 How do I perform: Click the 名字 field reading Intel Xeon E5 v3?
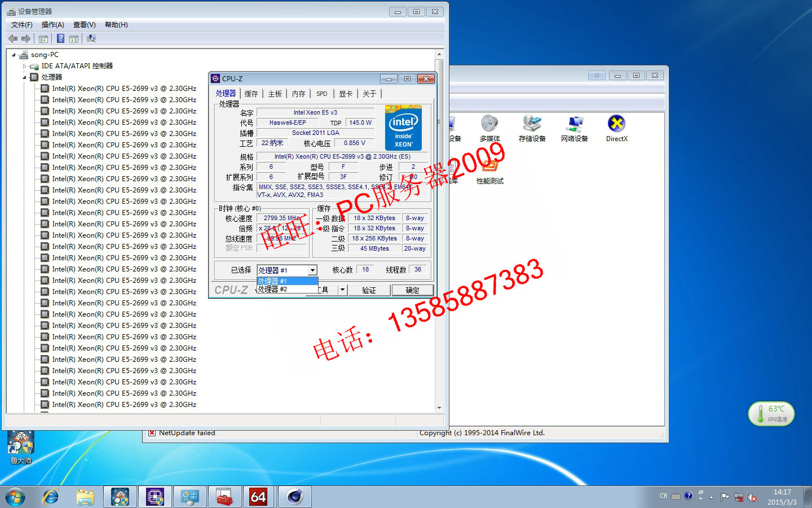[315, 112]
